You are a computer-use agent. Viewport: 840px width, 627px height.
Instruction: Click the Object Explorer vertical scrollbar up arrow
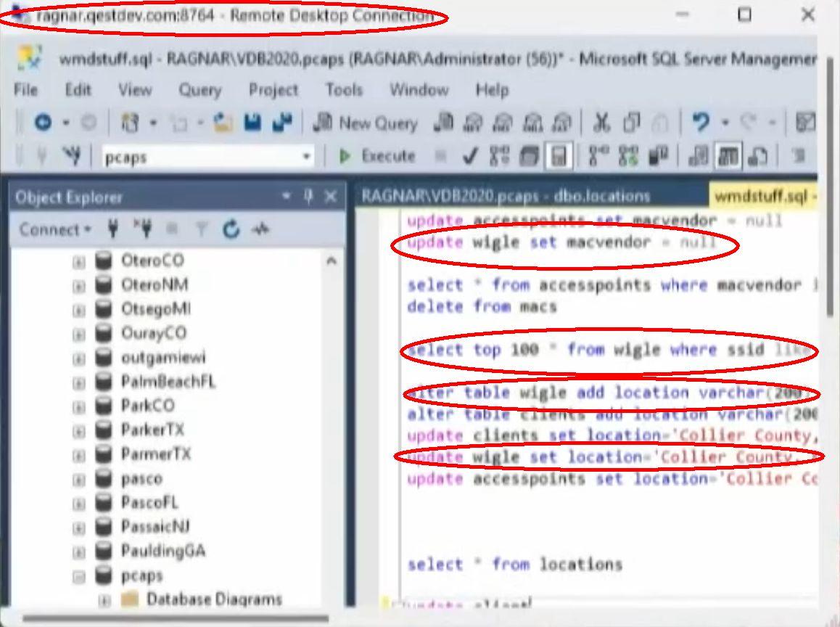pyautogui.click(x=332, y=261)
